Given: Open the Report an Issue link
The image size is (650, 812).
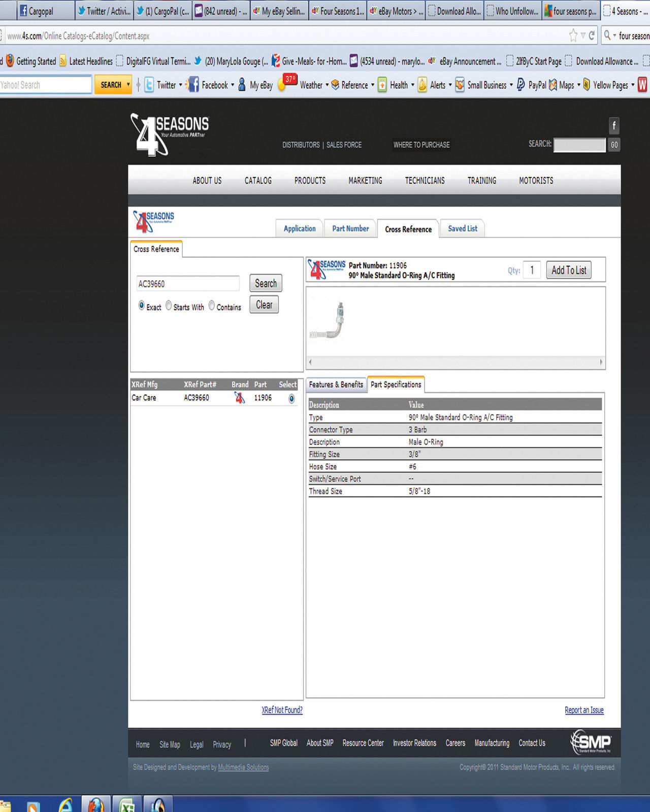Looking at the screenshot, I should pyautogui.click(x=584, y=710).
